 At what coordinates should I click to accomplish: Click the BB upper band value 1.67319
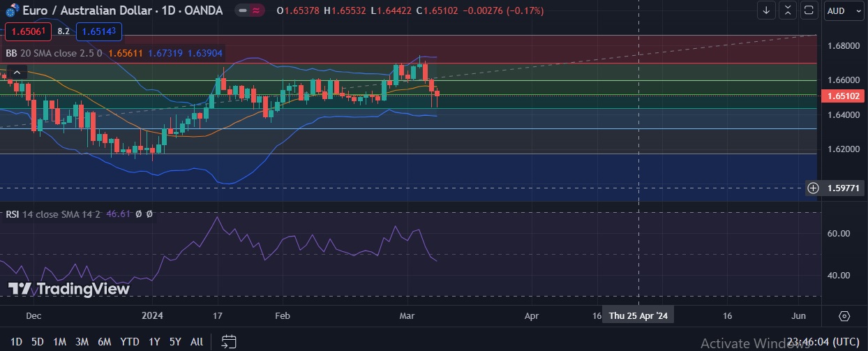165,52
